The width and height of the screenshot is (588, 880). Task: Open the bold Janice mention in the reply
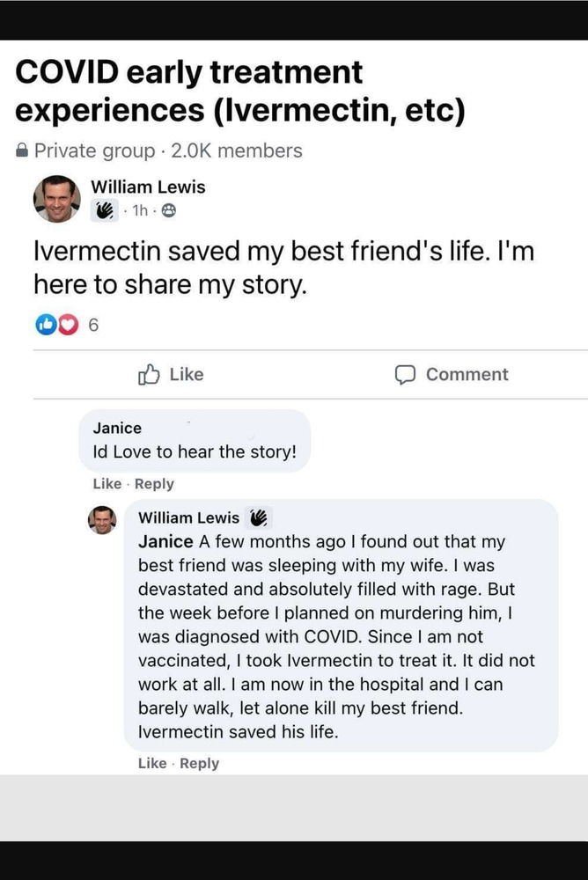click(x=165, y=541)
